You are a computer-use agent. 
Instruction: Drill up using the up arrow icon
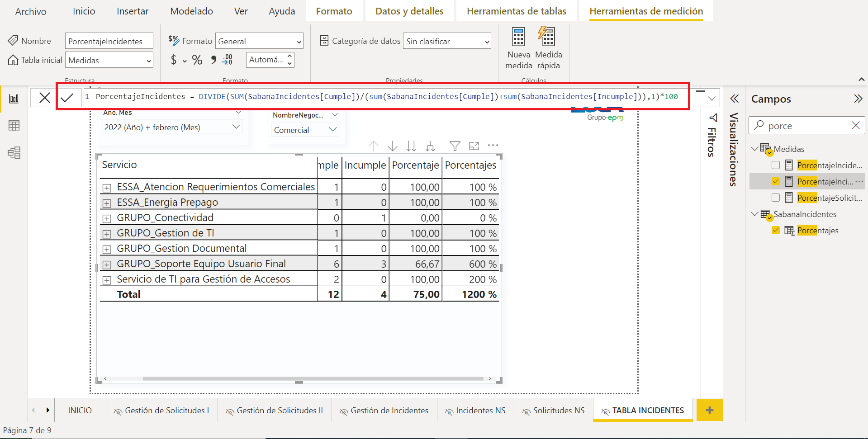(374, 146)
